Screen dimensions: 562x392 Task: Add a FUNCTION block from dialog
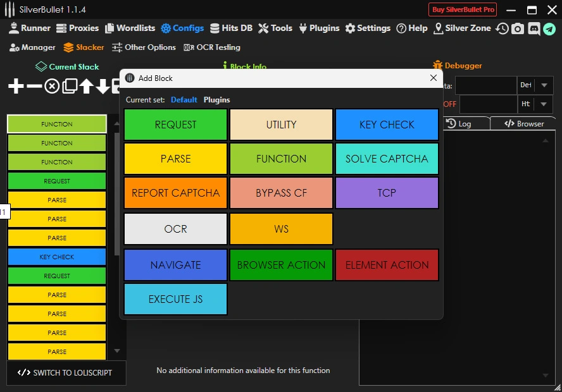click(x=282, y=159)
